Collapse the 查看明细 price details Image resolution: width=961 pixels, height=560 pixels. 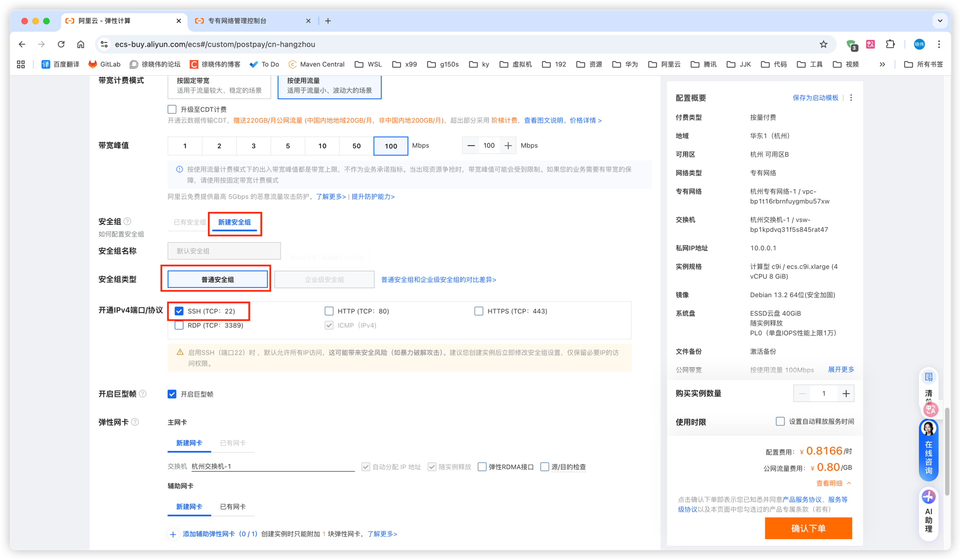[x=834, y=483]
